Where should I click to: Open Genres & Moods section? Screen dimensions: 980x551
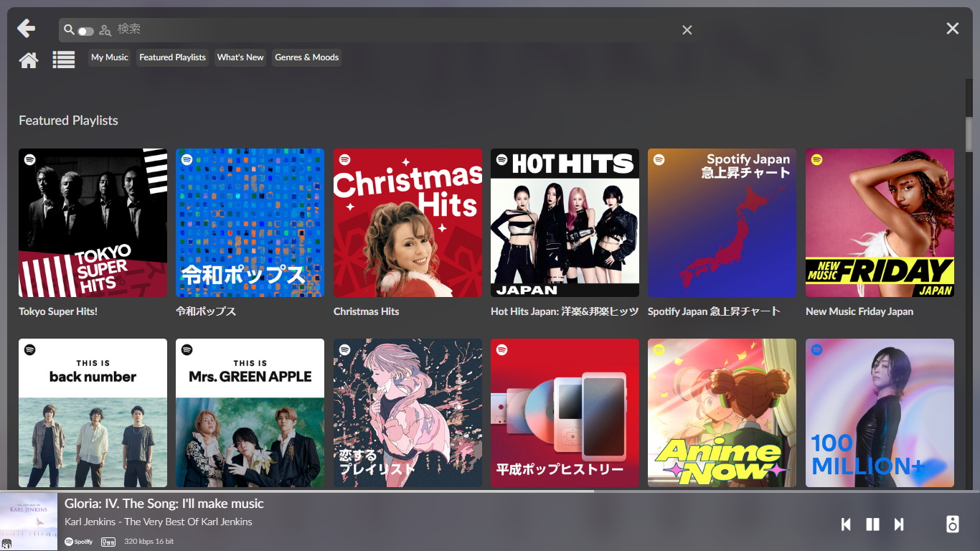306,57
